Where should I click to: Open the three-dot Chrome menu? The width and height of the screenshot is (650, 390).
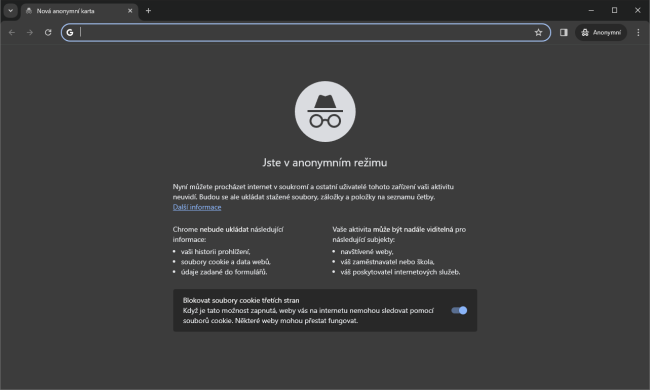coord(638,32)
